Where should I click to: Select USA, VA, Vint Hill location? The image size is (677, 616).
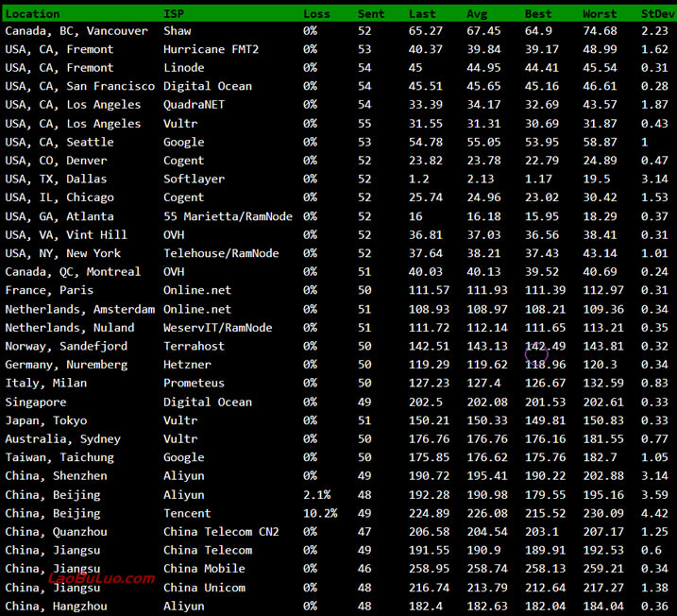[x=66, y=235]
